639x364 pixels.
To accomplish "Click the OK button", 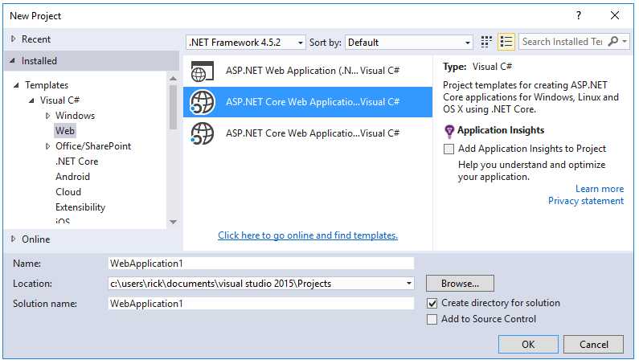I will pyautogui.click(x=528, y=345).
